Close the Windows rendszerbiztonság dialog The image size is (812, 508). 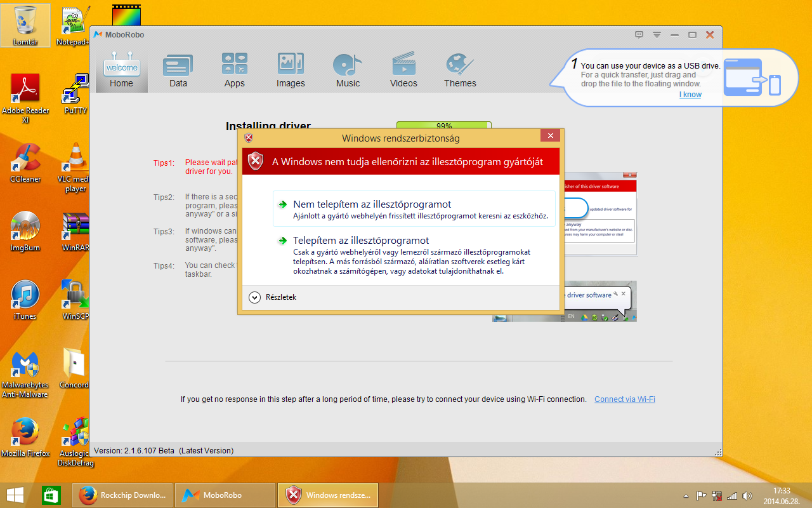coord(550,136)
